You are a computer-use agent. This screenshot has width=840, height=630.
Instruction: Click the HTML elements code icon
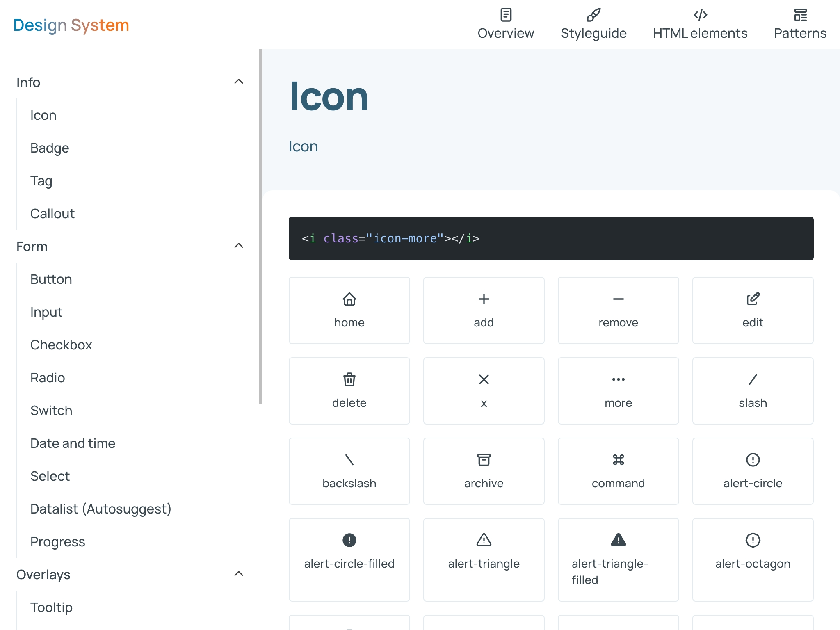coord(700,15)
